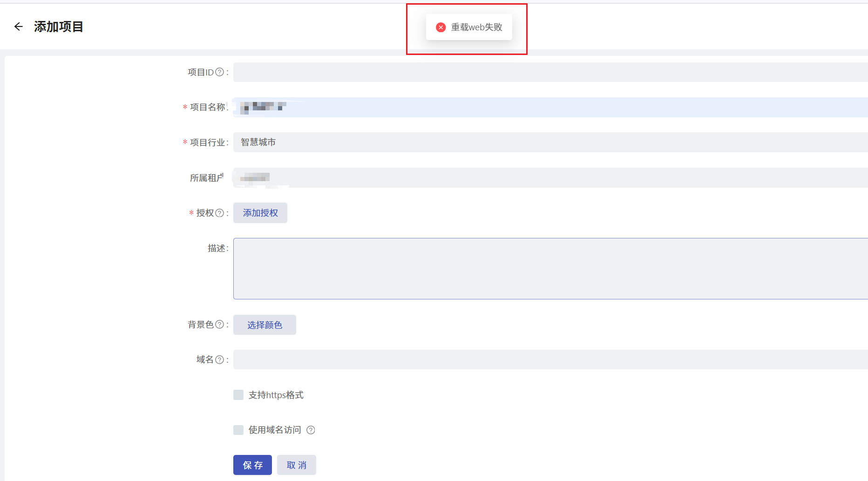Click the 重载web失败 error message text
This screenshot has width=868, height=481.
476,27
